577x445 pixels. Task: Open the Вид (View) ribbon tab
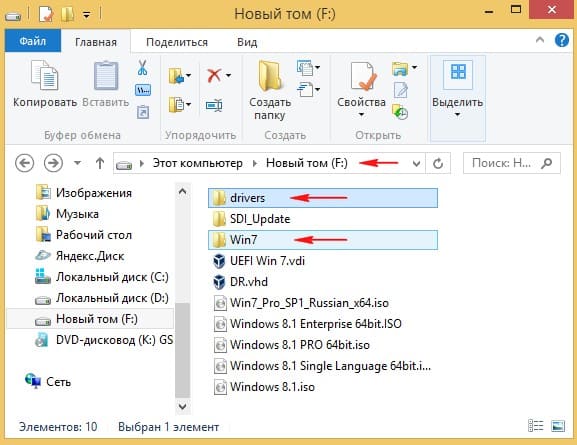pyautogui.click(x=247, y=42)
